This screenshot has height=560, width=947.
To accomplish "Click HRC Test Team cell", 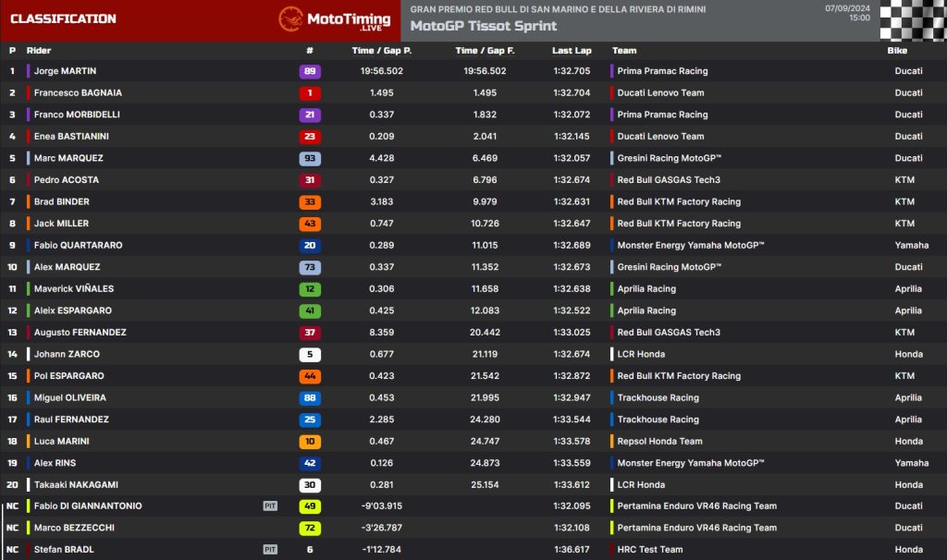I will click(650, 550).
